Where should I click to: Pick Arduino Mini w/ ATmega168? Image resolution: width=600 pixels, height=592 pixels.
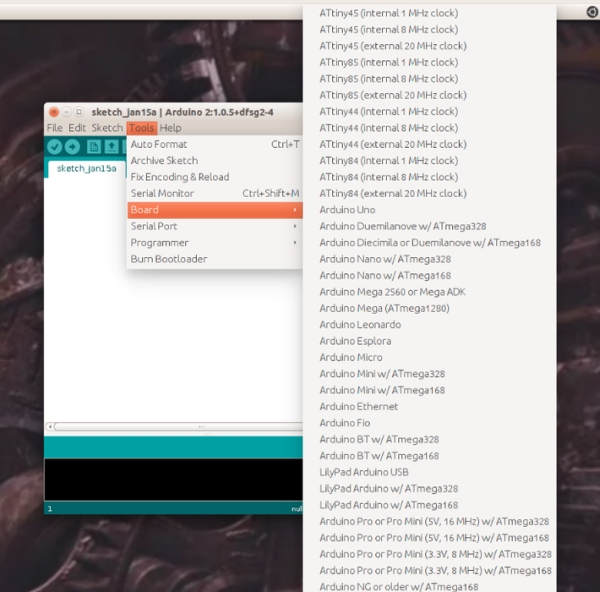[x=430, y=390]
